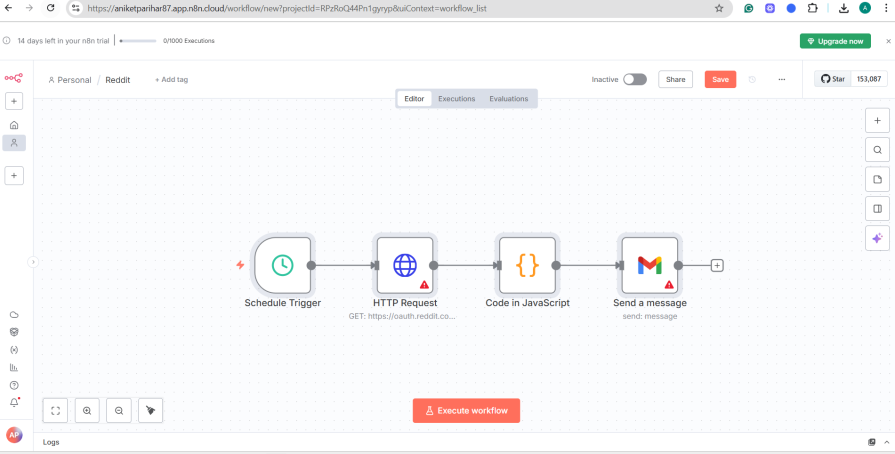The image size is (895, 454).
Task: Add sticky note on canvas
Action: (877, 179)
